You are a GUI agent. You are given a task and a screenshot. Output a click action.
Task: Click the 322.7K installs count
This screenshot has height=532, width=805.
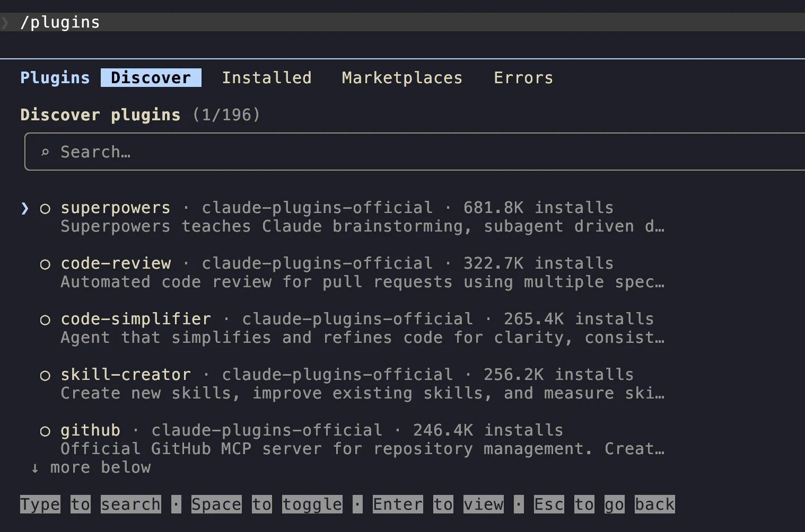point(538,263)
